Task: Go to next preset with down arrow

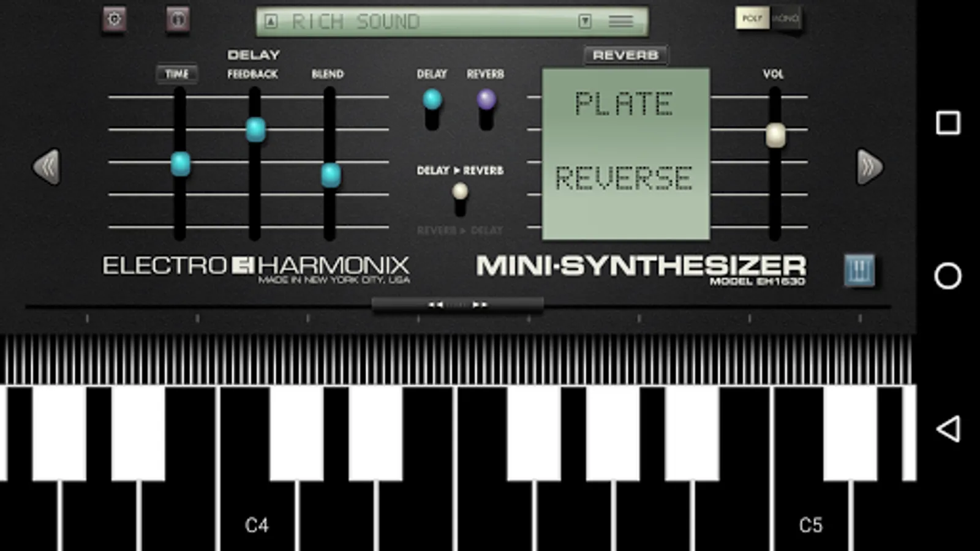Action: [x=585, y=22]
